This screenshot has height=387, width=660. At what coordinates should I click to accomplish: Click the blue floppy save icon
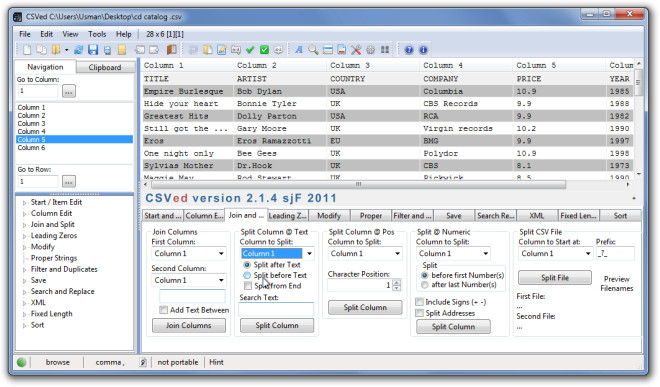93,50
